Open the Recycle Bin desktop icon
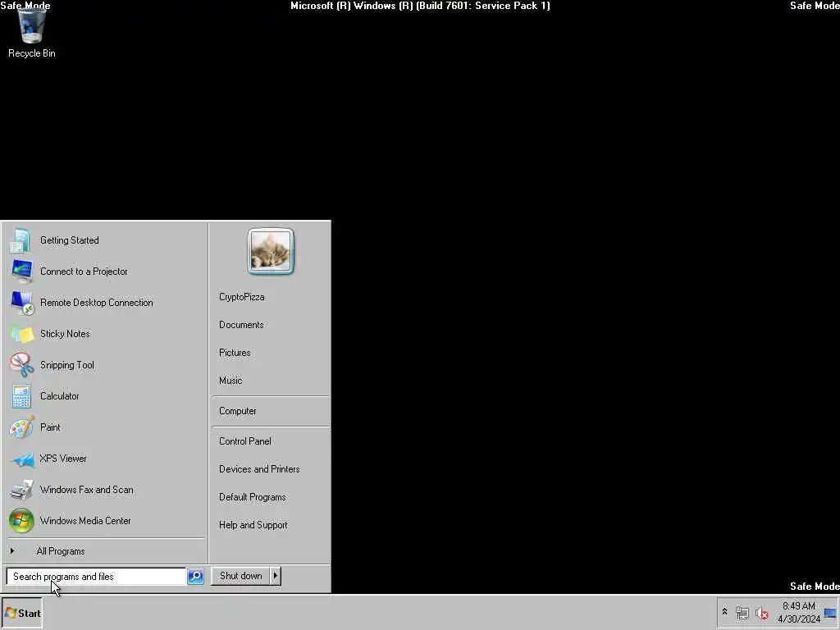Screen dimensions: 840x630 point(32,33)
